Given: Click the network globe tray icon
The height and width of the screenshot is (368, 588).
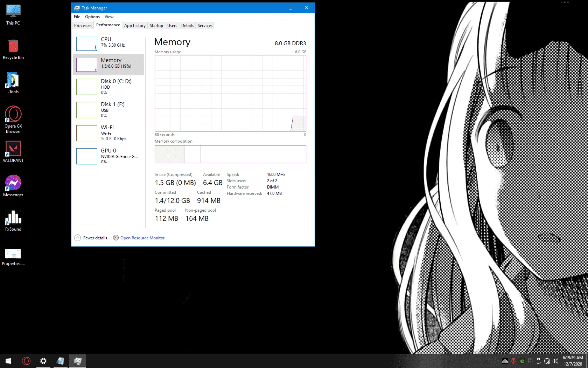Looking at the screenshot, I should (x=547, y=361).
